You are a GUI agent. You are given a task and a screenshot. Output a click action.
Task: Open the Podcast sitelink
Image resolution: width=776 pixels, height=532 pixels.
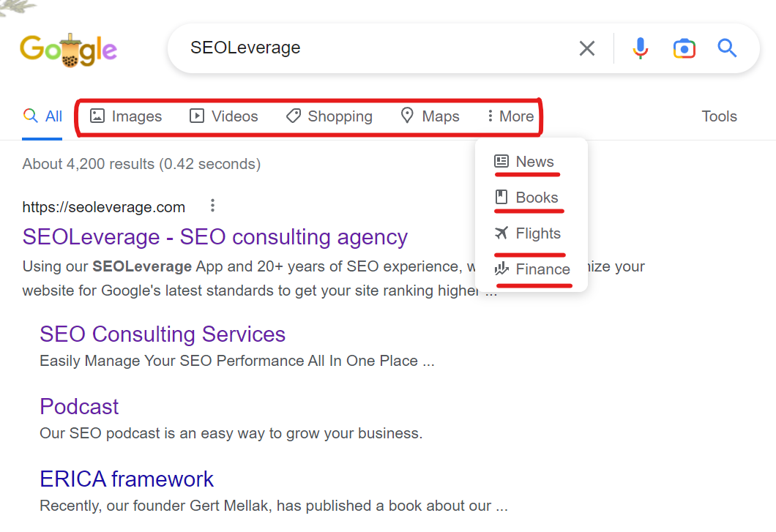(79, 407)
